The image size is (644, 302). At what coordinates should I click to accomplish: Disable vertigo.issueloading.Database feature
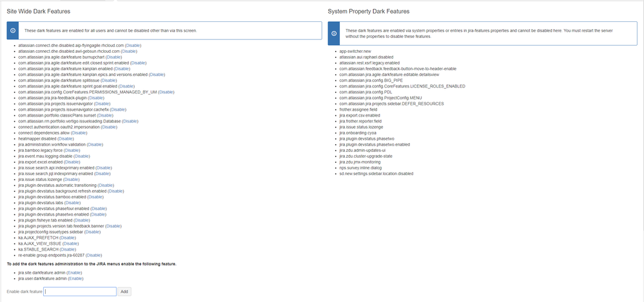(130, 122)
